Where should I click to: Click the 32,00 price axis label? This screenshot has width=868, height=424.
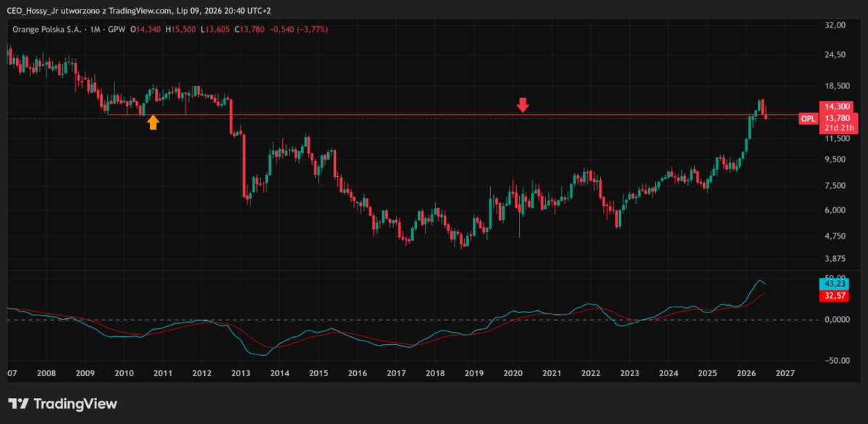tap(834, 25)
